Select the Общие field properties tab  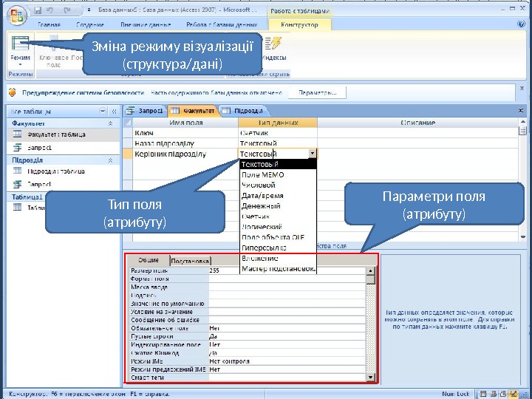pyautogui.click(x=149, y=260)
